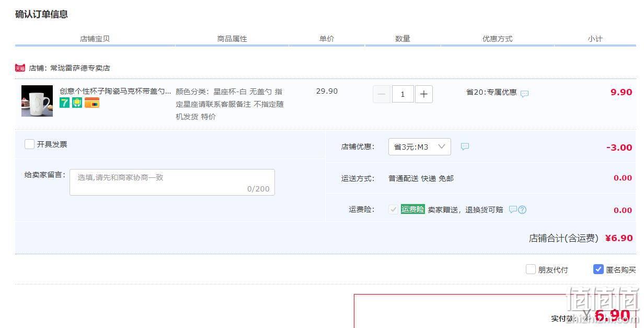
Task: Click the 数量 column header
Action: 402,39
